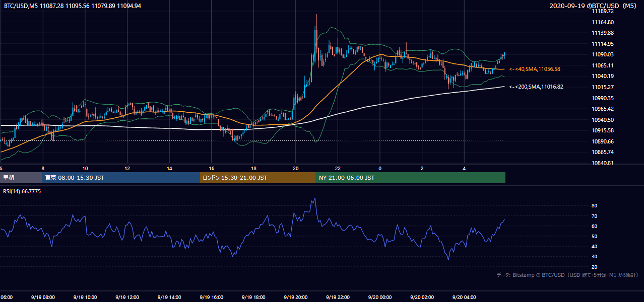This screenshot has width=644, height=302.
Task: Click RSI axis level 20
Action: point(595,267)
